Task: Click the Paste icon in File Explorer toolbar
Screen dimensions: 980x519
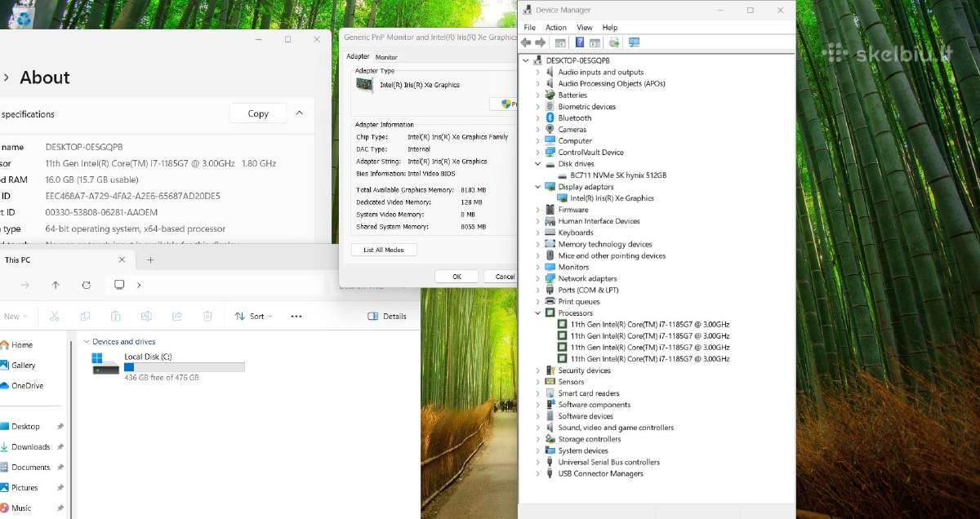Action: tap(116, 317)
